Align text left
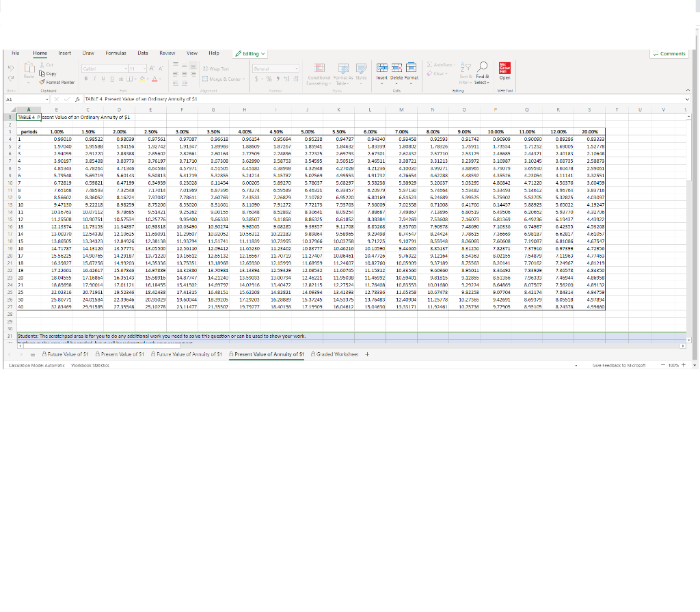The height and width of the screenshot is (612, 700). point(176,74)
